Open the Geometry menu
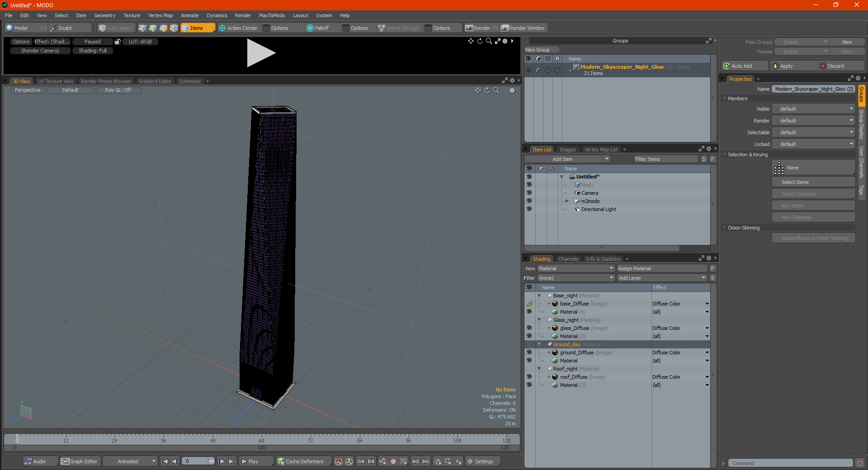Screen dimensions: 868x470 (104, 15)
